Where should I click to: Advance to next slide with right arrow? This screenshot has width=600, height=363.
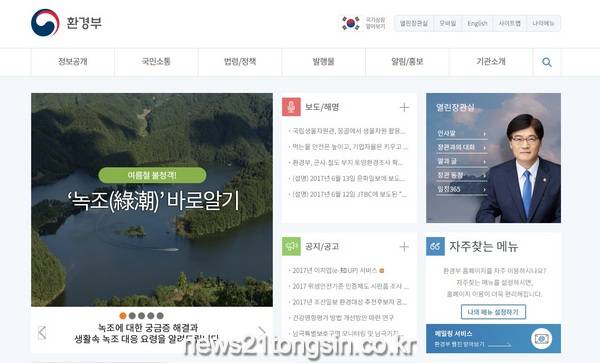(262, 332)
